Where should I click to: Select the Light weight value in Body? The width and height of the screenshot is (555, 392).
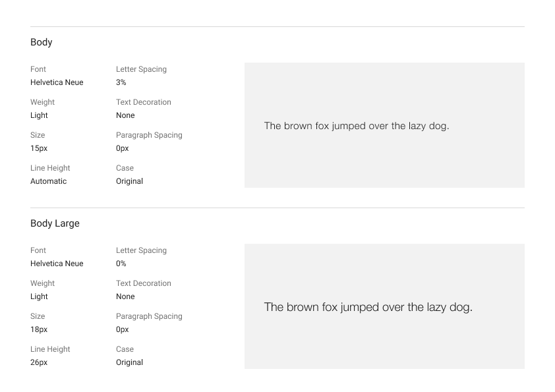[x=39, y=115]
